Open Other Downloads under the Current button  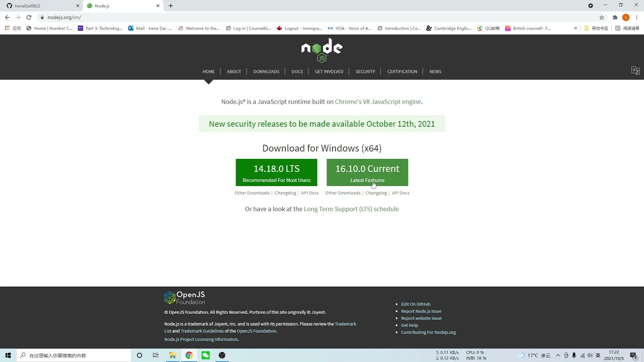pos(343,193)
